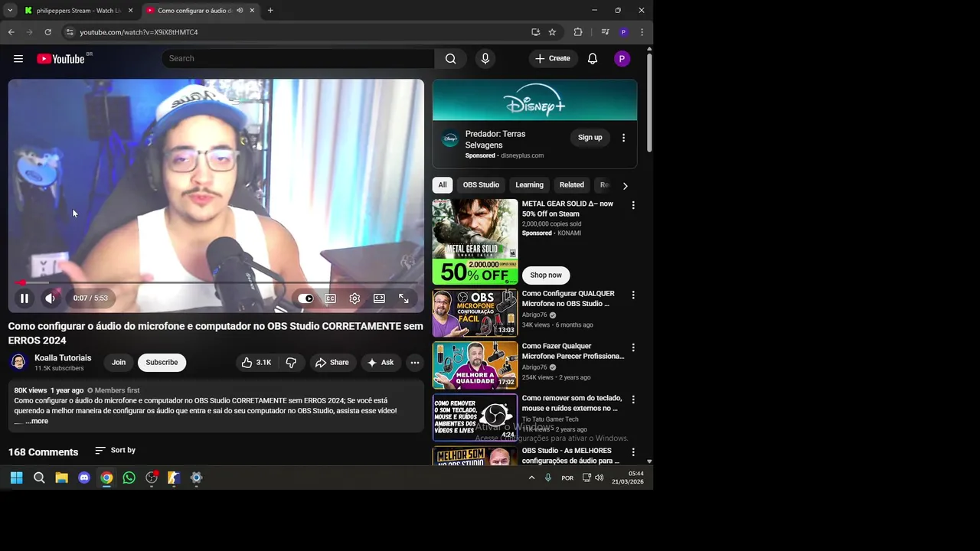Toggle closed captions in player
The image size is (980, 551).
330,298
